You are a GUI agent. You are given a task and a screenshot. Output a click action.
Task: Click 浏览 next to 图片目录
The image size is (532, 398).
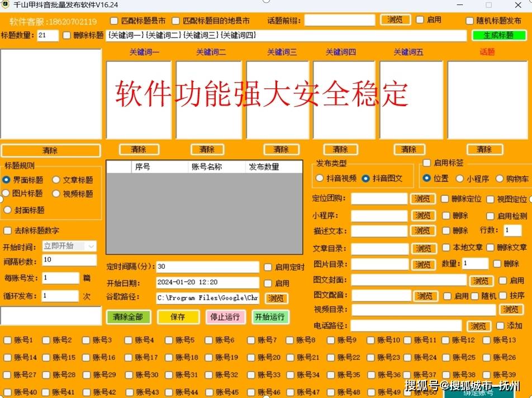(x=424, y=264)
